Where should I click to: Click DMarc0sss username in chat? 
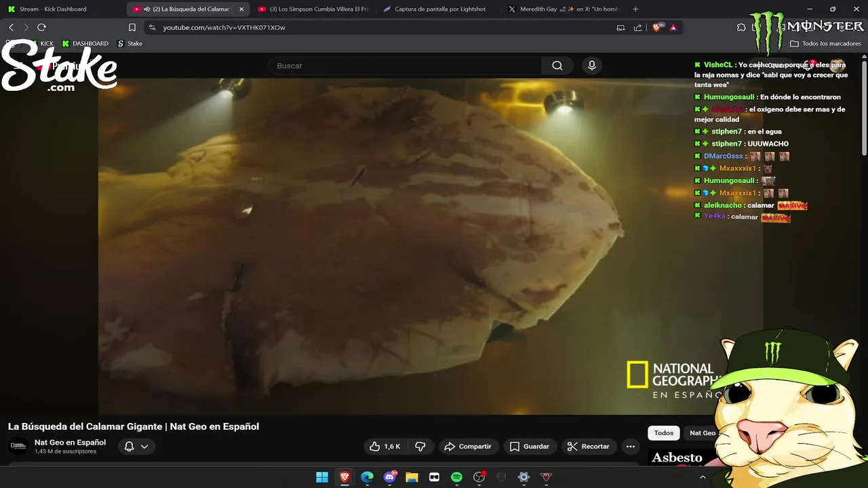[724, 156]
